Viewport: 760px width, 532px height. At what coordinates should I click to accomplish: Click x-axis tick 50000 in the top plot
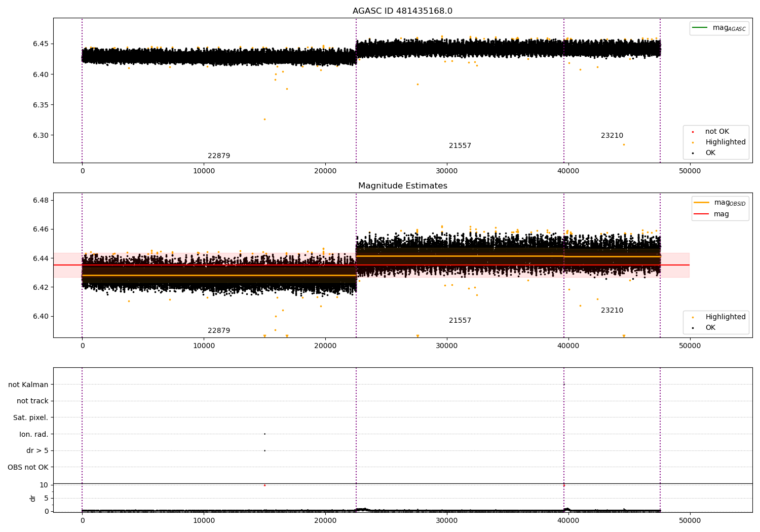click(x=690, y=171)
